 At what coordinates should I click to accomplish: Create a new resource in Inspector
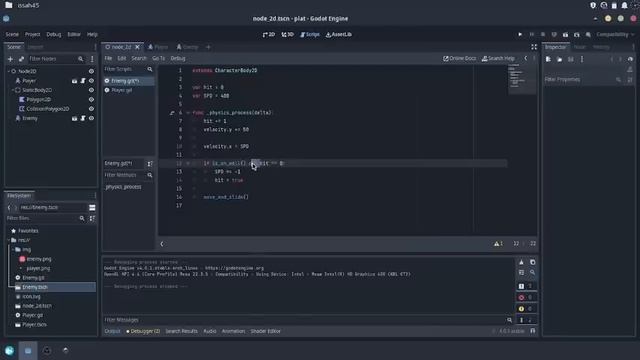point(548,59)
